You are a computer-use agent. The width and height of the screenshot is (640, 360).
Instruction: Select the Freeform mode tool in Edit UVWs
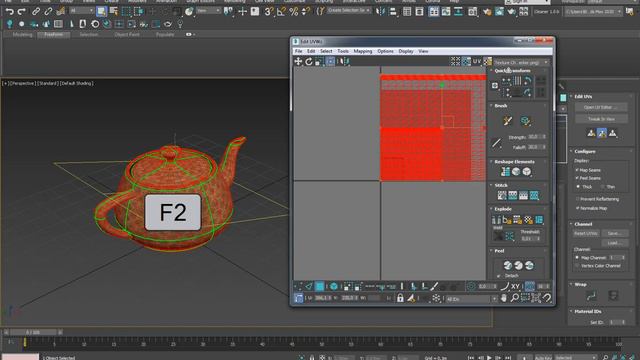330,62
